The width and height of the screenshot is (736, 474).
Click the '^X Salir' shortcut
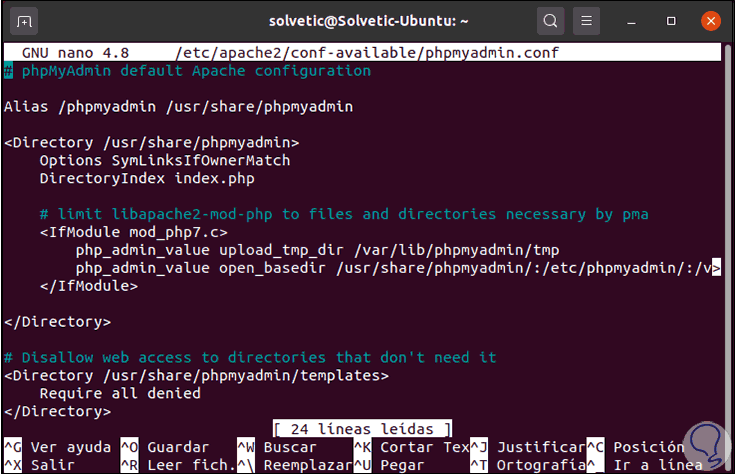click(40, 465)
